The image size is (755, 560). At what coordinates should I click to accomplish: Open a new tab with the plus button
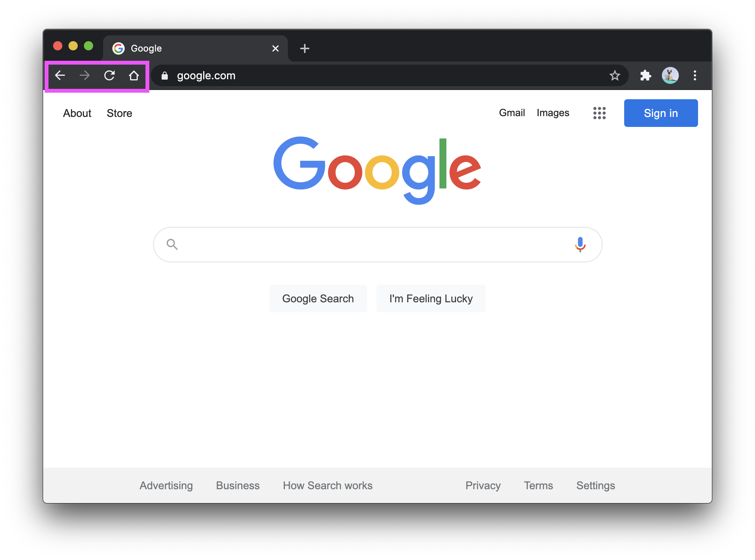305,48
